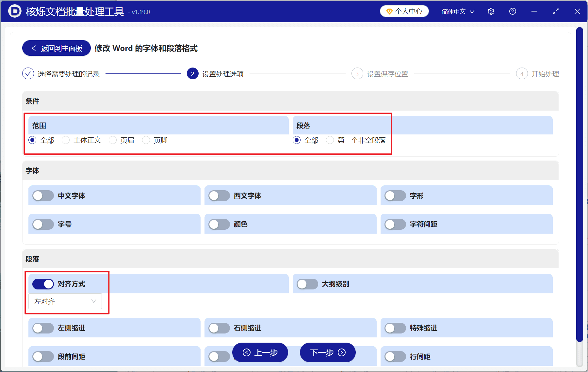Click the help question mark icon

click(513, 11)
